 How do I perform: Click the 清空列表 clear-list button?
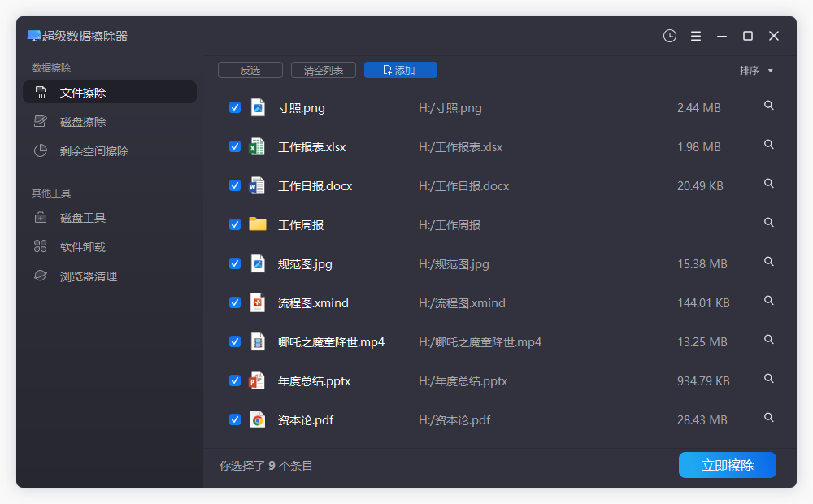(323, 70)
